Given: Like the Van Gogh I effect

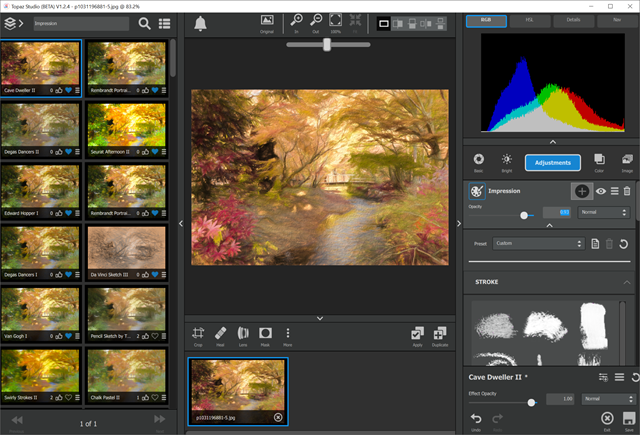Looking at the screenshot, I should click(59, 336).
